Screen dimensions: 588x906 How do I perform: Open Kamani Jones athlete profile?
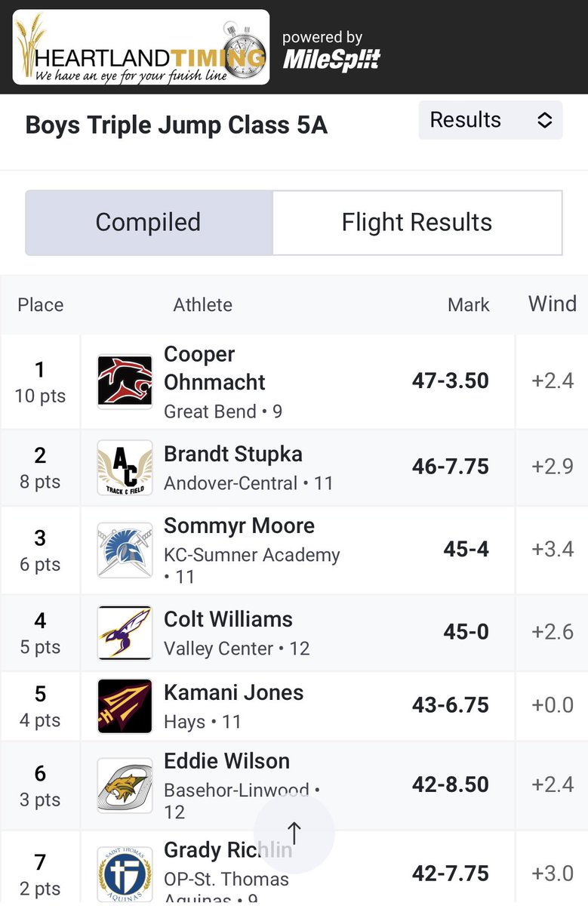point(234,693)
